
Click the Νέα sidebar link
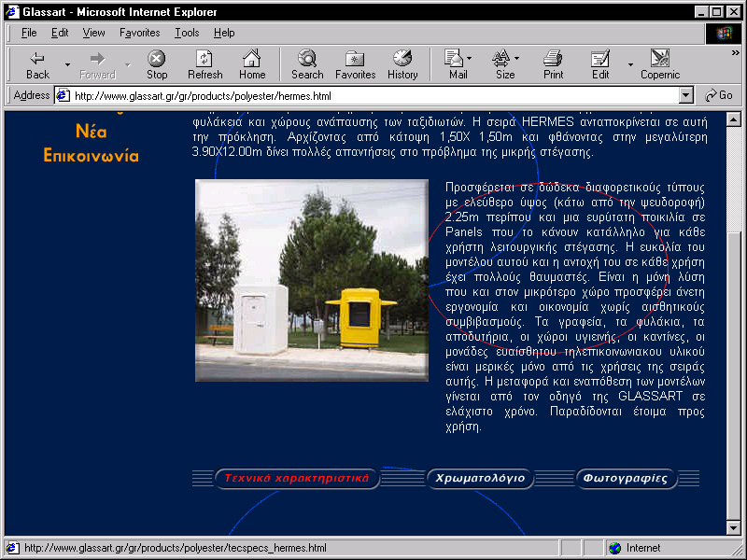coord(91,132)
